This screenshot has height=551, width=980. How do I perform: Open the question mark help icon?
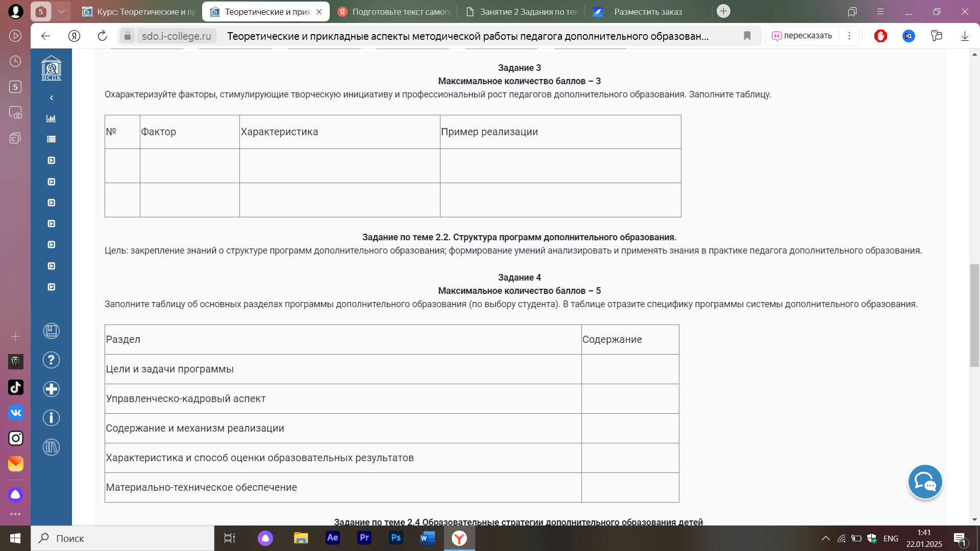pos(51,360)
